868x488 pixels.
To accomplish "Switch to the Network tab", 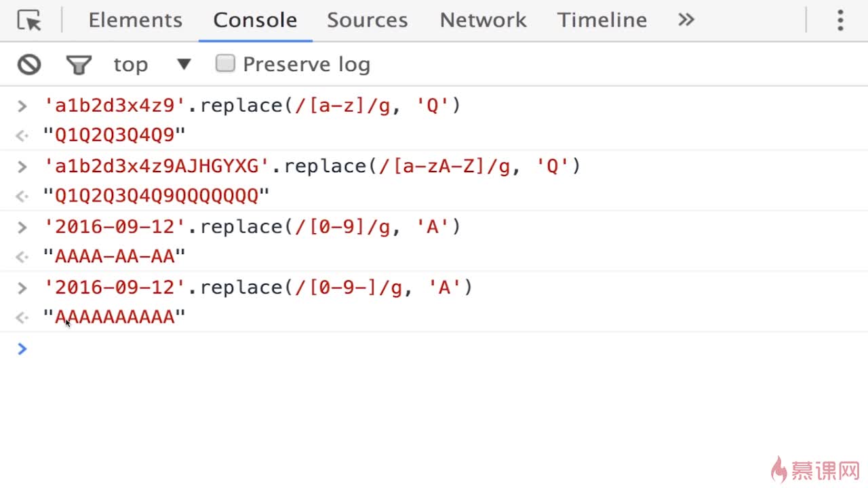I will [483, 20].
